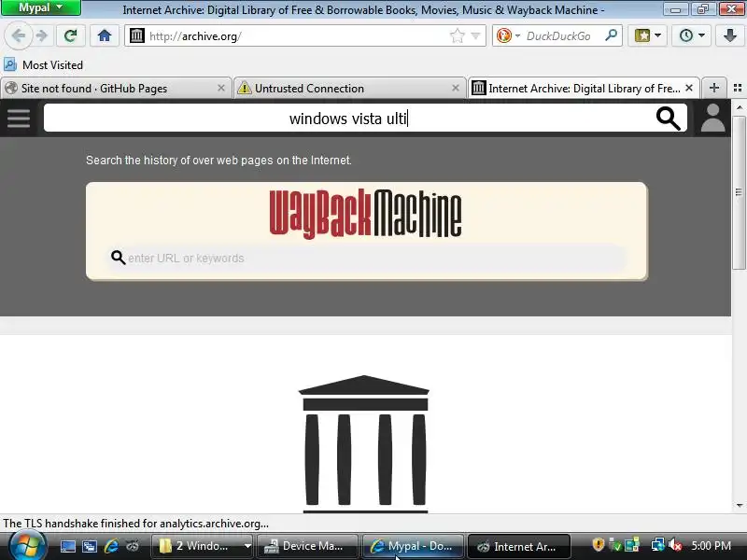
Task: Launch Mypal from the Quick Launch icon
Action: click(x=133, y=546)
